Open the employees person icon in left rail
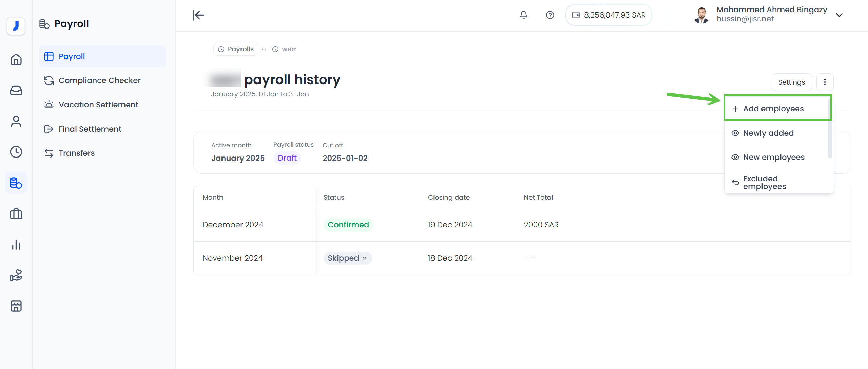The width and height of the screenshot is (868, 369). click(16, 122)
